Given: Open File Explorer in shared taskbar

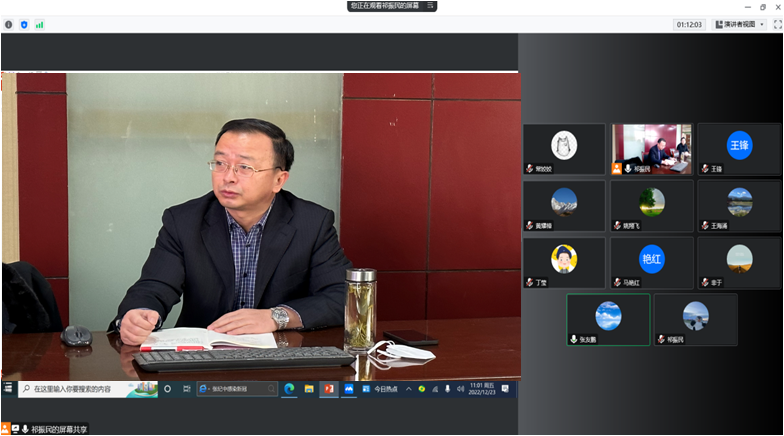Looking at the screenshot, I should (x=309, y=388).
